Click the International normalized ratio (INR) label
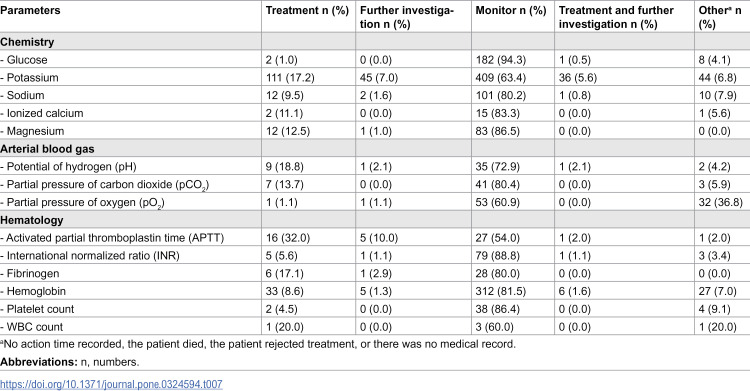Image resolution: width=750 pixels, height=391 pixels. tap(90, 256)
